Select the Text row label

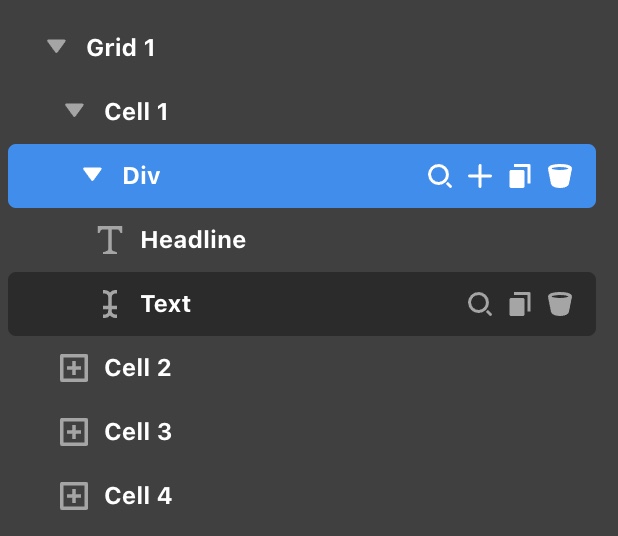tap(166, 304)
